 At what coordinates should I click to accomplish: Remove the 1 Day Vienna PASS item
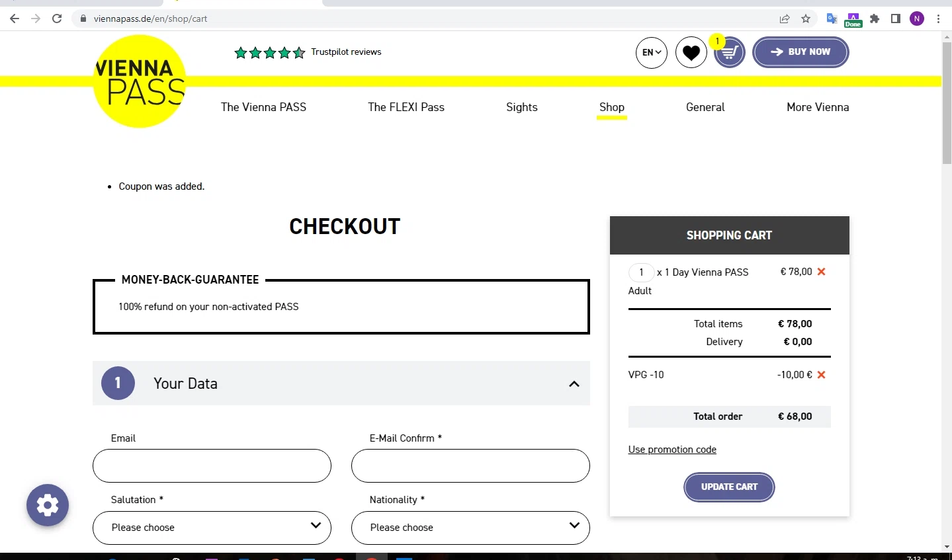821,272
